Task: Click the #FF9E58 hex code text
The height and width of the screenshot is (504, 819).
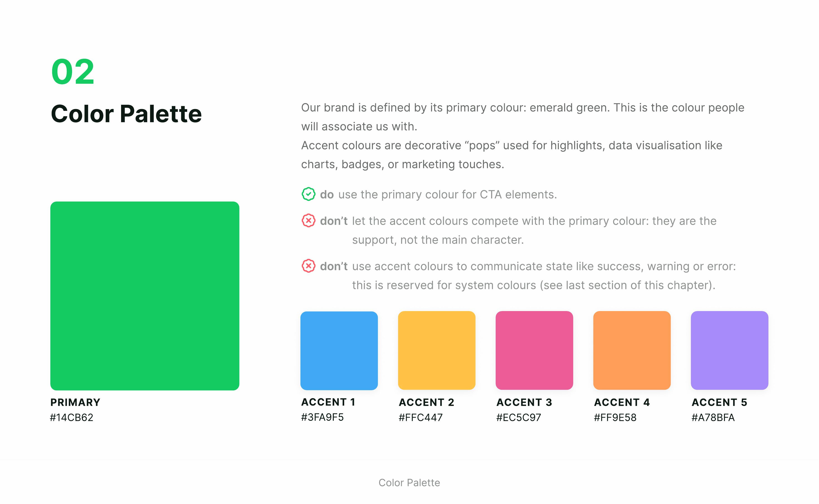Action: (615, 418)
